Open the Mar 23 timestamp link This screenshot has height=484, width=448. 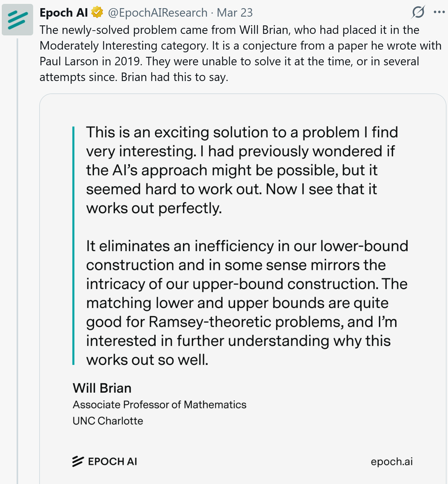coord(234,12)
